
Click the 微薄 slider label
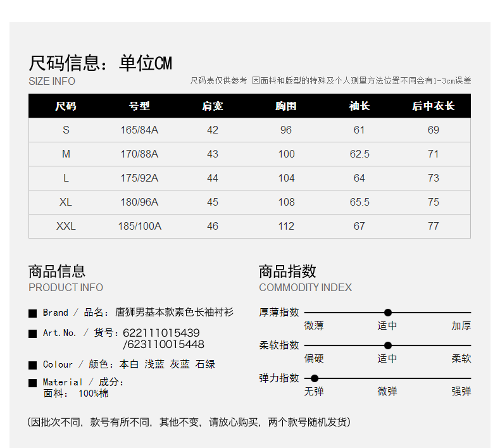pos(314,326)
